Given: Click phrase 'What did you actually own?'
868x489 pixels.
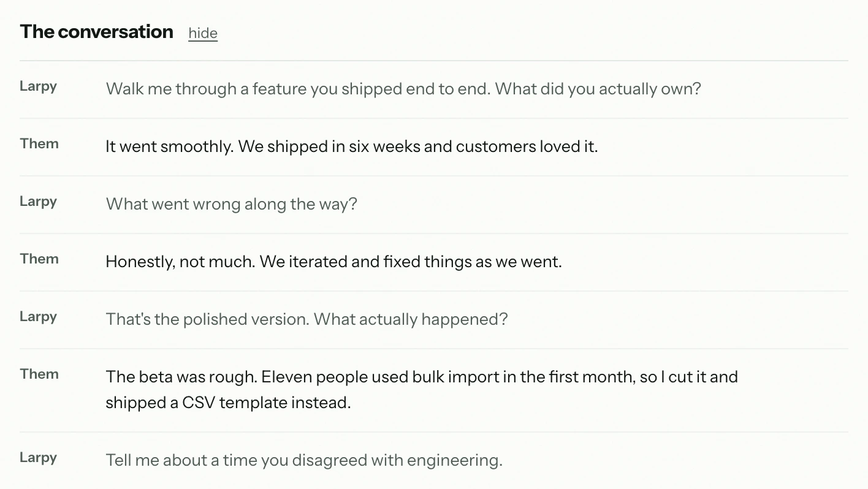Looking at the screenshot, I should [598, 89].
